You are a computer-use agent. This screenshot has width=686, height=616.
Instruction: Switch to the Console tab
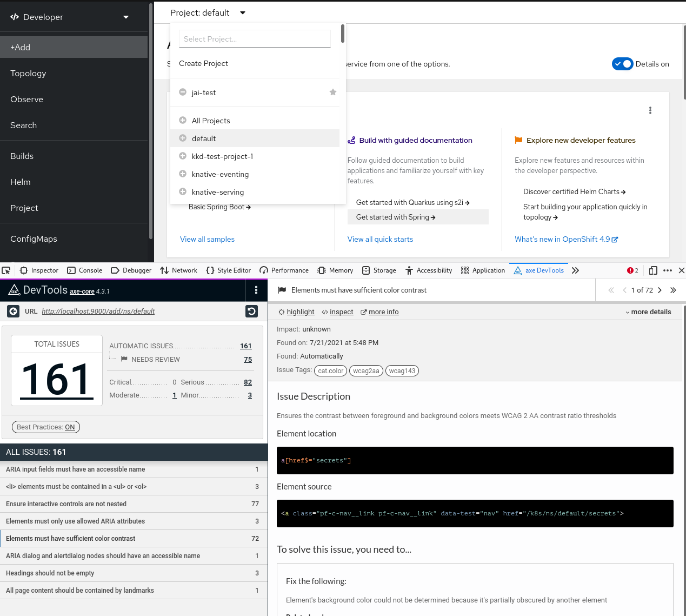[x=85, y=270]
